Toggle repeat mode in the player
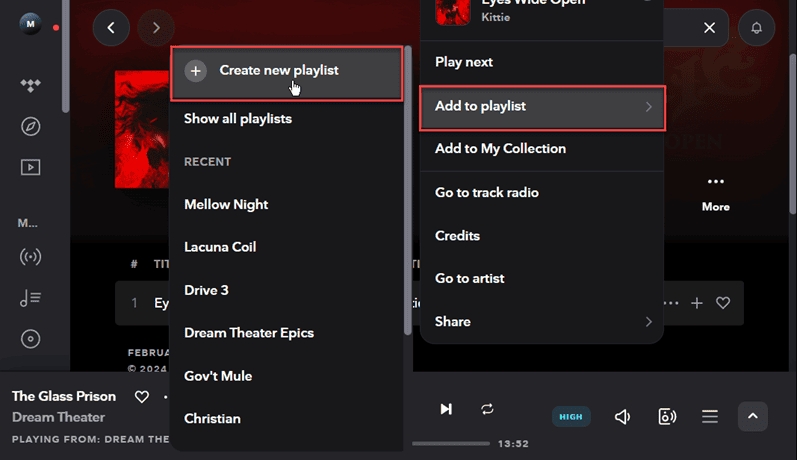The width and height of the screenshot is (798, 460). tap(487, 409)
